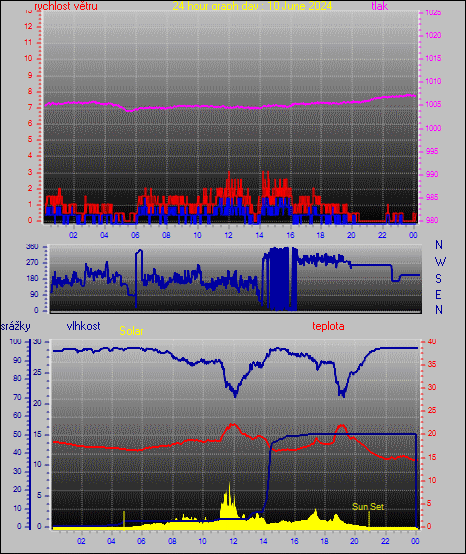Click "270" on the wind direction axis

click(32, 263)
